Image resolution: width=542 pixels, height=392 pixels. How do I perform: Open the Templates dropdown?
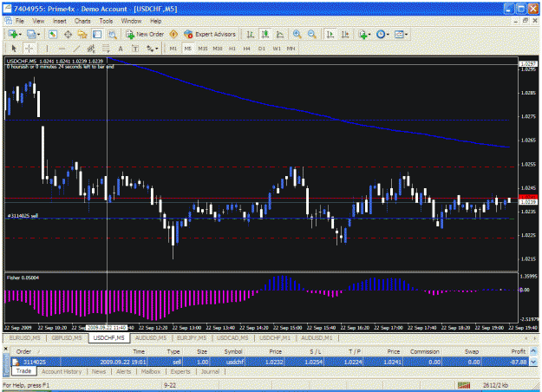[401, 34]
